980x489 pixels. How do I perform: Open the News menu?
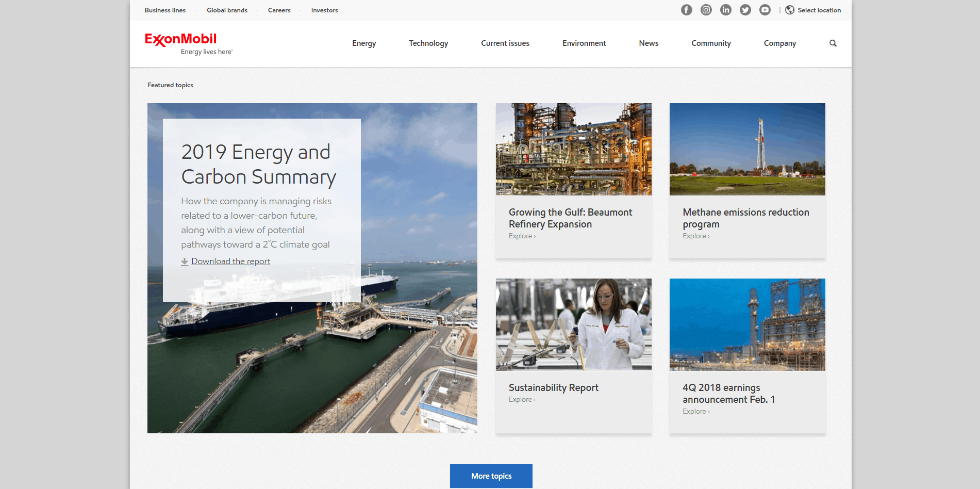[649, 43]
